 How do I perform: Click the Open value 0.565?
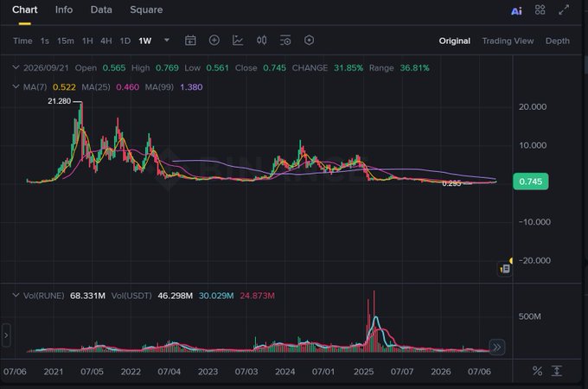(x=114, y=67)
